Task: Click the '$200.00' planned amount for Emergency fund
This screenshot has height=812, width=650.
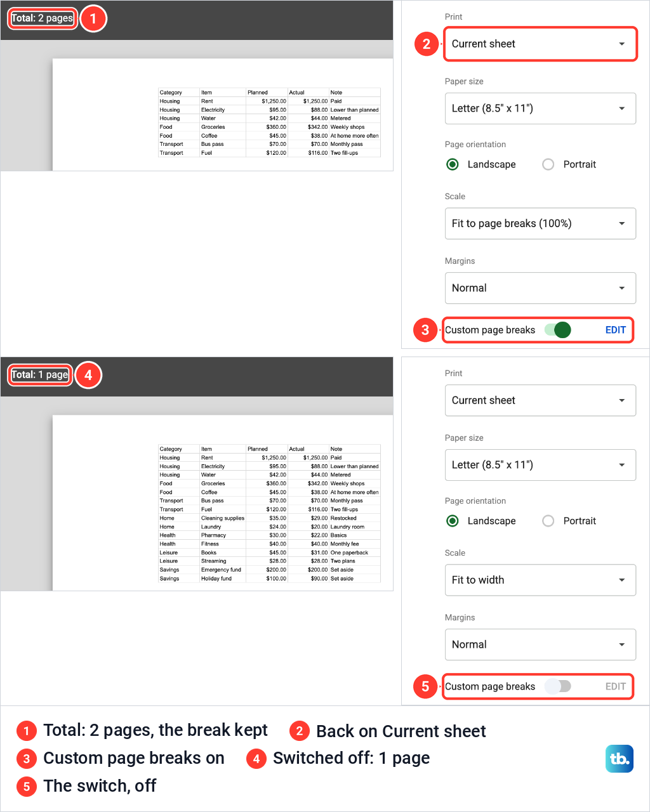Action: pos(267,570)
